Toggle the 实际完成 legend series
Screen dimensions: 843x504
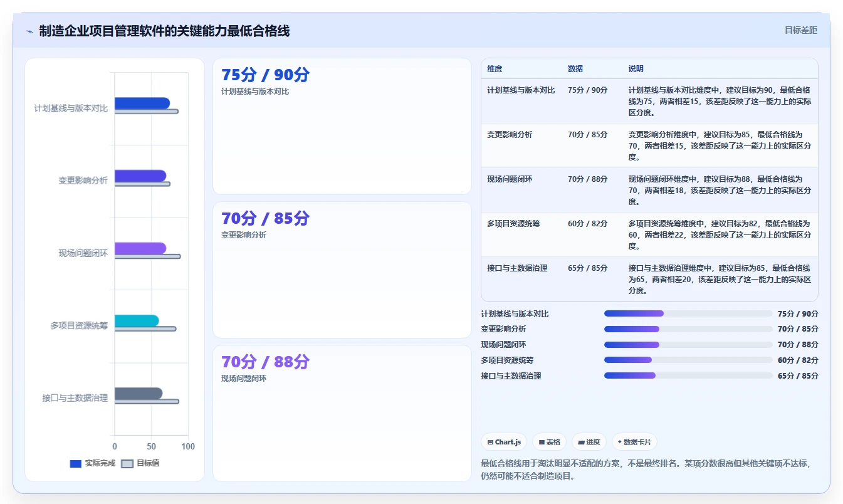pyautogui.click(x=92, y=463)
